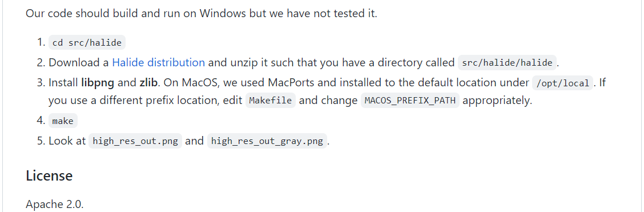The image size is (644, 212).
Task: Click the License heading
Action: (x=49, y=176)
